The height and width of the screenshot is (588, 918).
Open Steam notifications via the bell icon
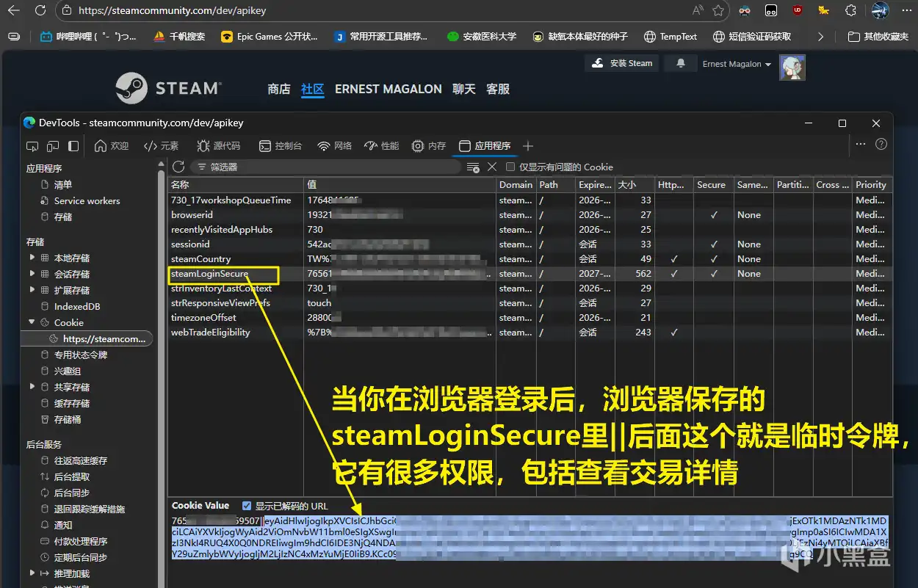click(x=680, y=63)
